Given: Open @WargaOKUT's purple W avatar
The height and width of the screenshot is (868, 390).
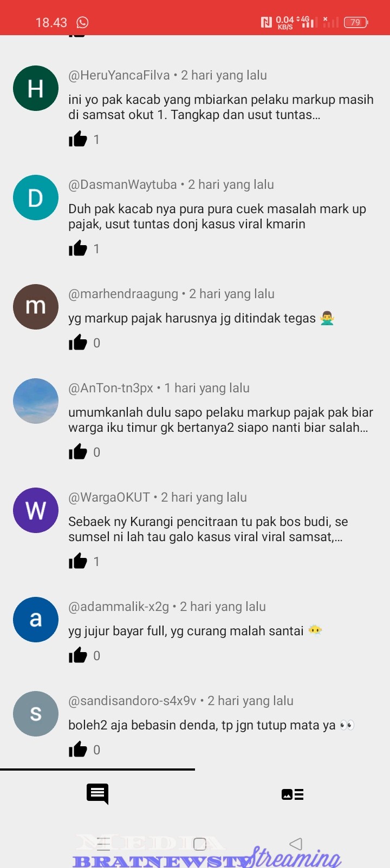Looking at the screenshot, I should (36, 510).
